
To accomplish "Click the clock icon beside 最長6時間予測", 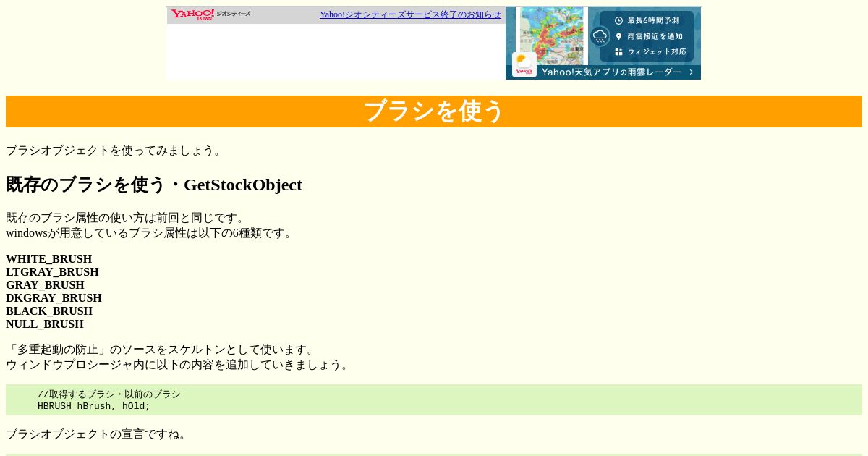I will pos(618,20).
